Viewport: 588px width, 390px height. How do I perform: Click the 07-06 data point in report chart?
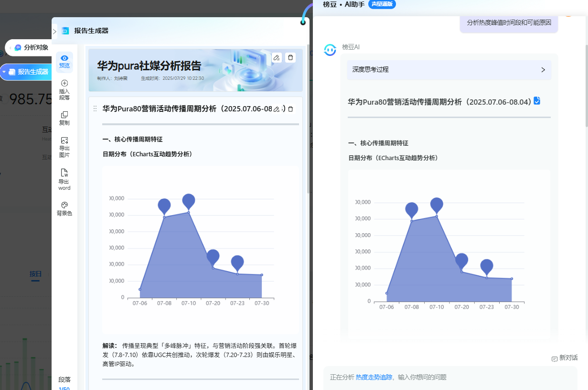click(140, 289)
